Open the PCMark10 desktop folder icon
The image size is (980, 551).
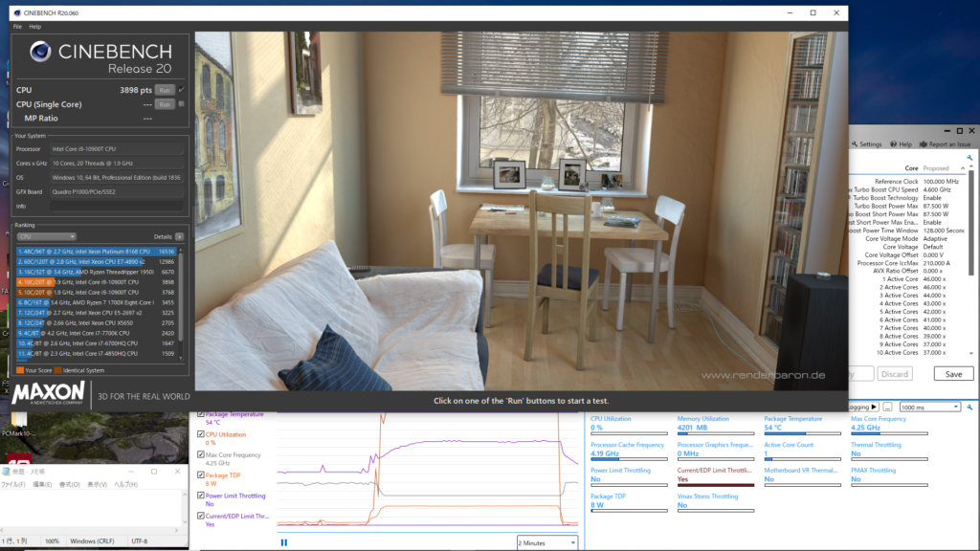(19, 419)
